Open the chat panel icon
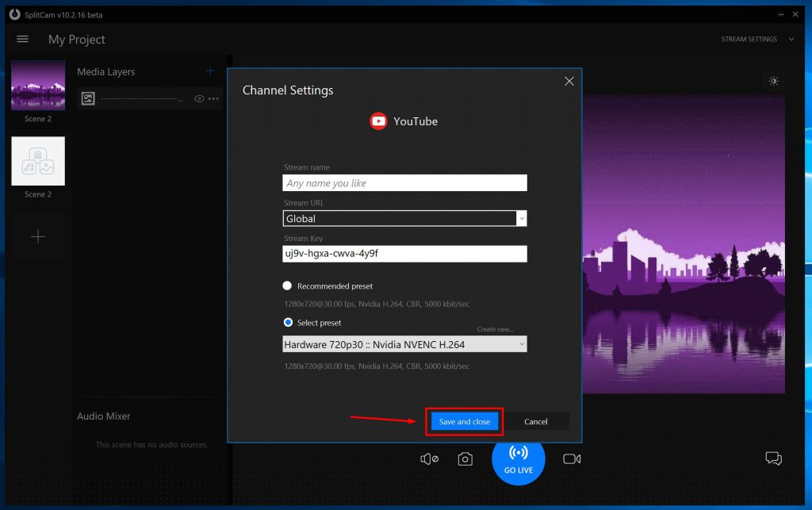812x510 pixels. [x=774, y=458]
